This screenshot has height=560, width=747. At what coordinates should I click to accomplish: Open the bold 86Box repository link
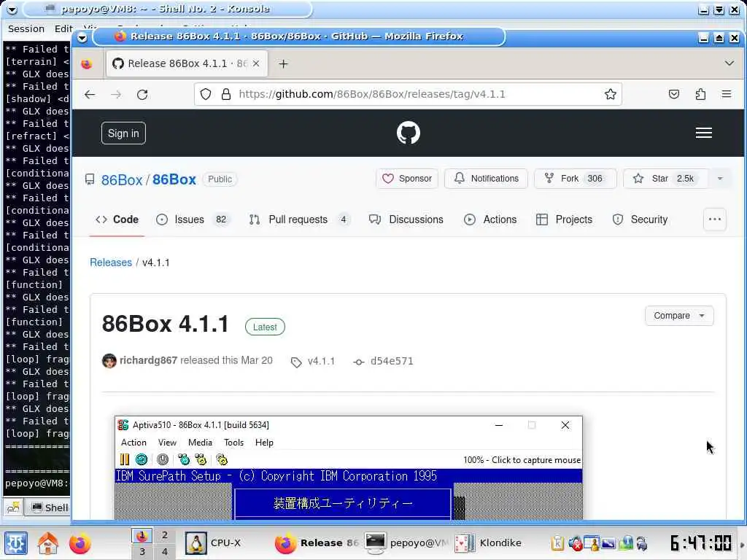(174, 179)
